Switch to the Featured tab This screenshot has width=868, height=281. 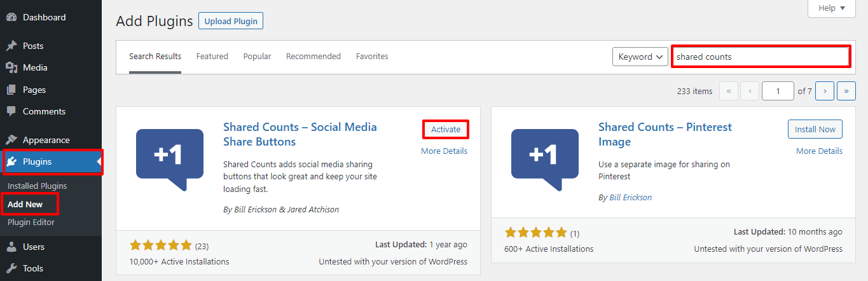[x=212, y=57]
